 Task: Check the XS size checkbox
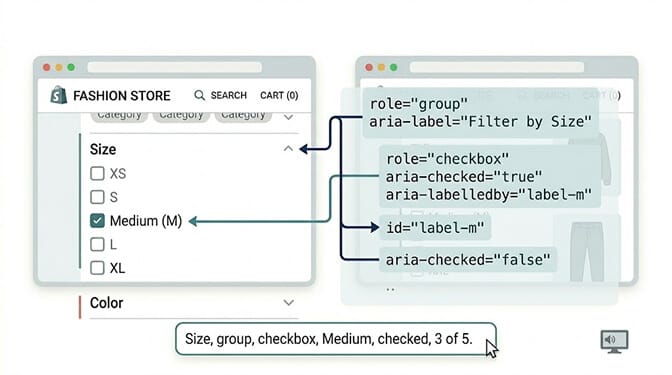[x=97, y=174]
